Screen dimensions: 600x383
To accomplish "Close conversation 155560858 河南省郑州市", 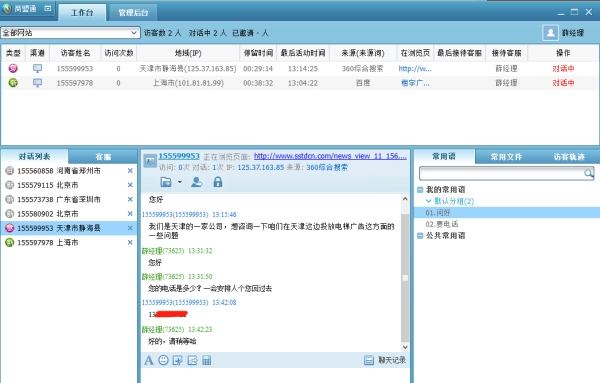I will pyautogui.click(x=130, y=171).
